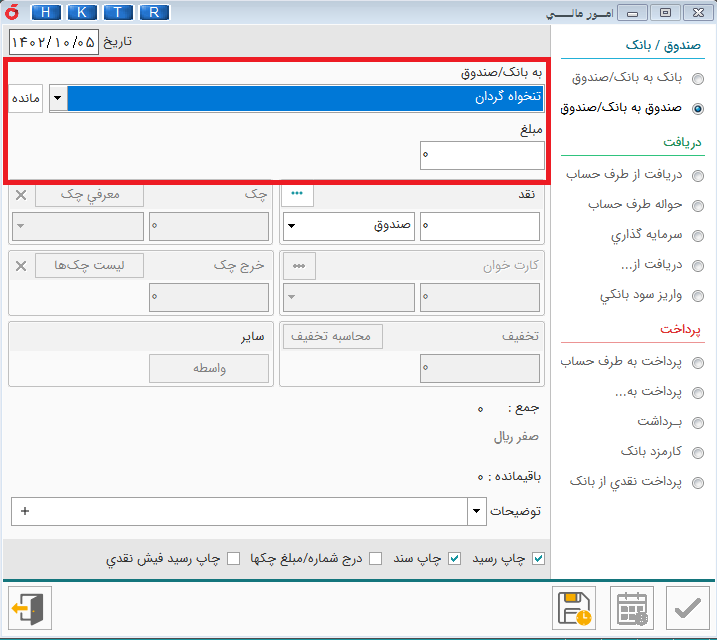Screen dimensions: 717x640
Task: Select the کارمزد بانک payment option
Action: pyautogui.click(x=697, y=452)
